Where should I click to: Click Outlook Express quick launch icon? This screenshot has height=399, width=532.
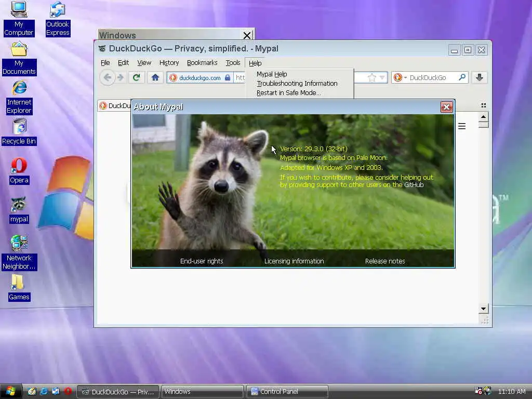pyautogui.click(x=56, y=391)
